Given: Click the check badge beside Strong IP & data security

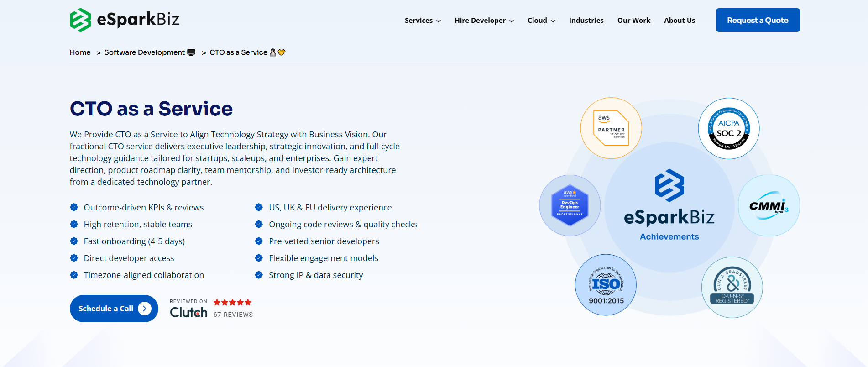Looking at the screenshot, I should (x=259, y=275).
